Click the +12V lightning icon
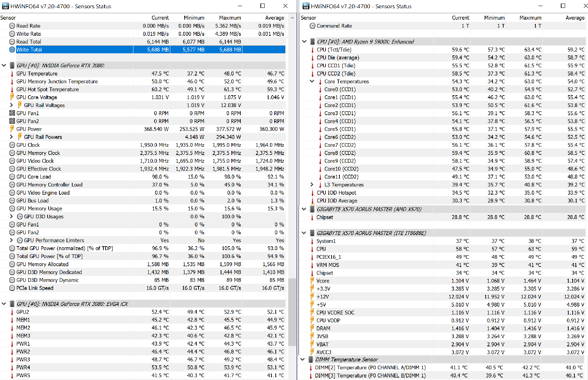588x380 pixels. pos(312,296)
